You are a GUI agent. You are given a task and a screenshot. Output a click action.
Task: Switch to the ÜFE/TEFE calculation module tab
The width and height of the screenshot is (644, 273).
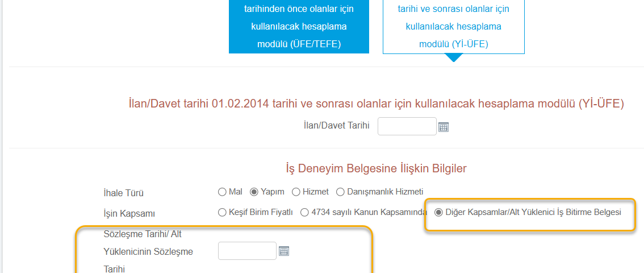pos(299,27)
